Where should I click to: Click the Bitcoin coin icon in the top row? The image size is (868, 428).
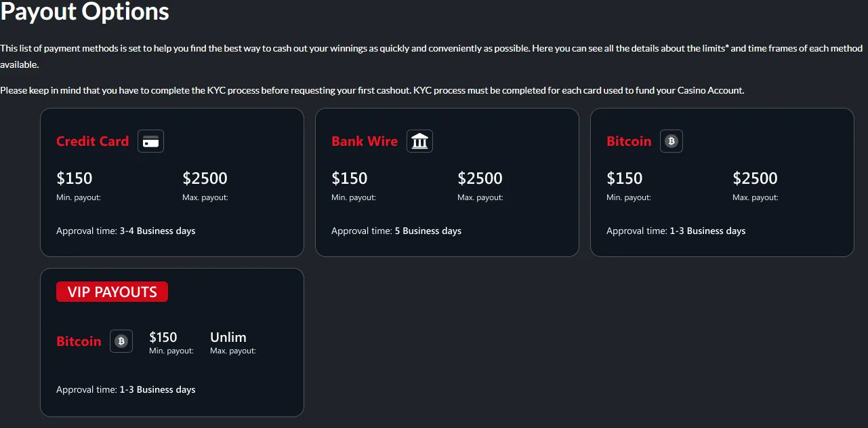(671, 142)
